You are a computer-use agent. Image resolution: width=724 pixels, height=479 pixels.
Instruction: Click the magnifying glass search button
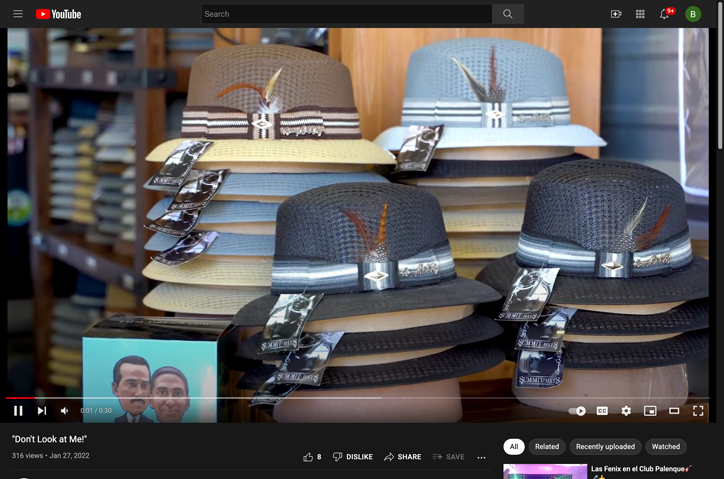[x=507, y=14]
